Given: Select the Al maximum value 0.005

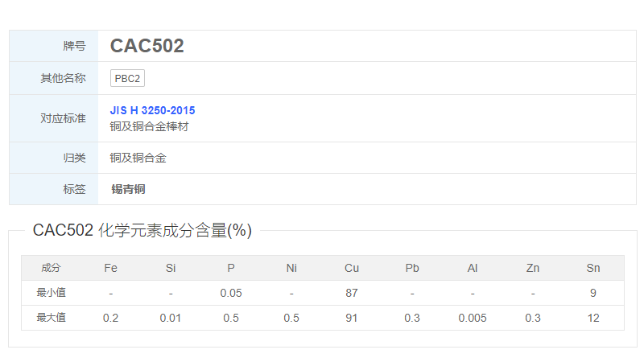Looking at the screenshot, I should [x=473, y=318].
